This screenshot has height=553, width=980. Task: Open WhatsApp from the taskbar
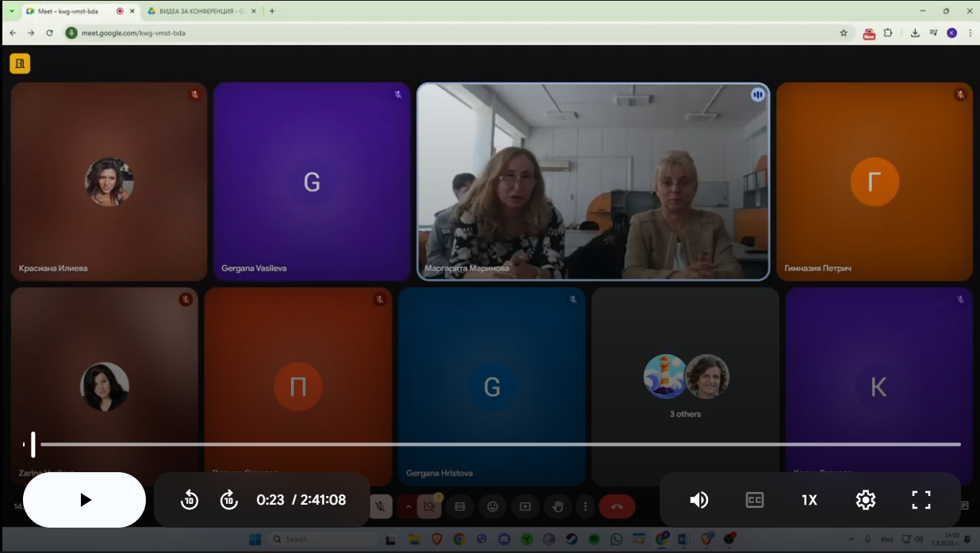pos(617,540)
